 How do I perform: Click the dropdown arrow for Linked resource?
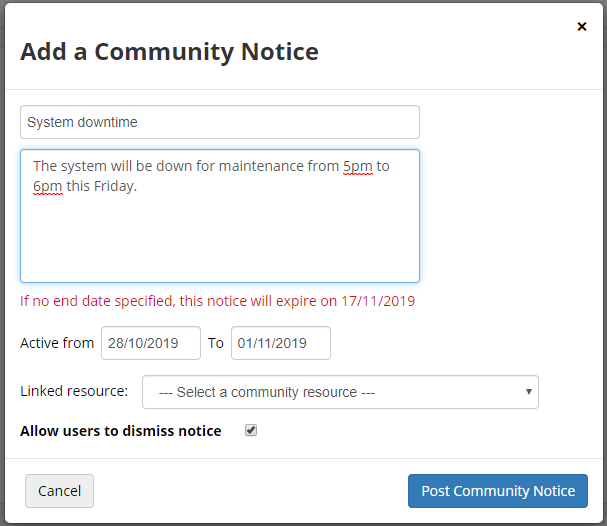tap(528, 392)
